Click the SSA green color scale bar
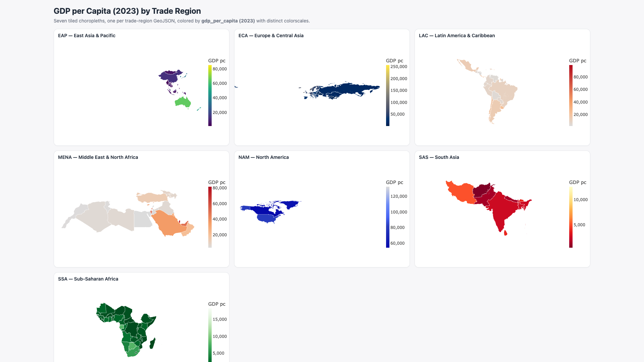Viewport: 644px width, 362px height. coord(210,335)
